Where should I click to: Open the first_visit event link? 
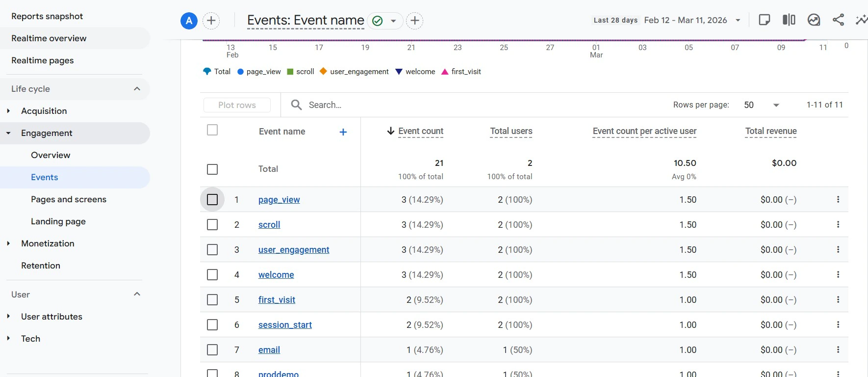point(277,300)
